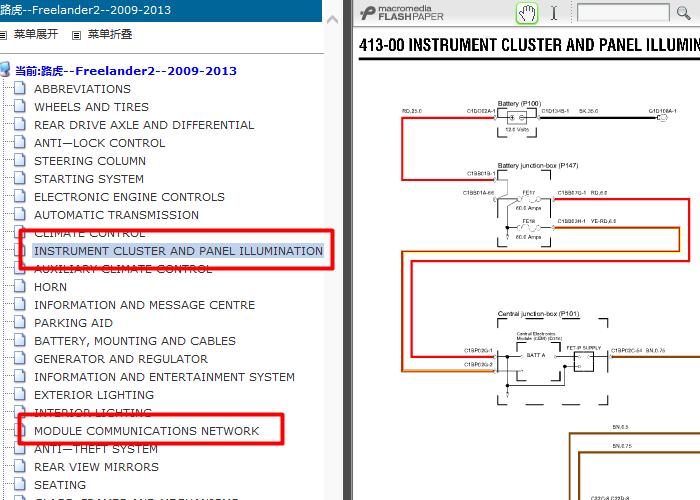
Task: Open AUTOMATIC TRANSMISSION entry
Action: (117, 215)
